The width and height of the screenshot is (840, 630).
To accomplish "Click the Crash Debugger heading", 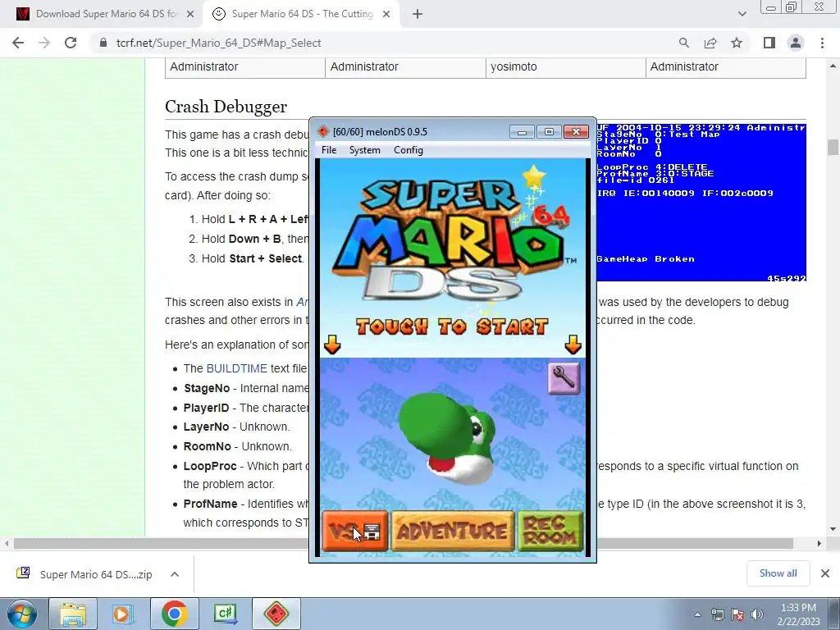I will click(x=226, y=107).
